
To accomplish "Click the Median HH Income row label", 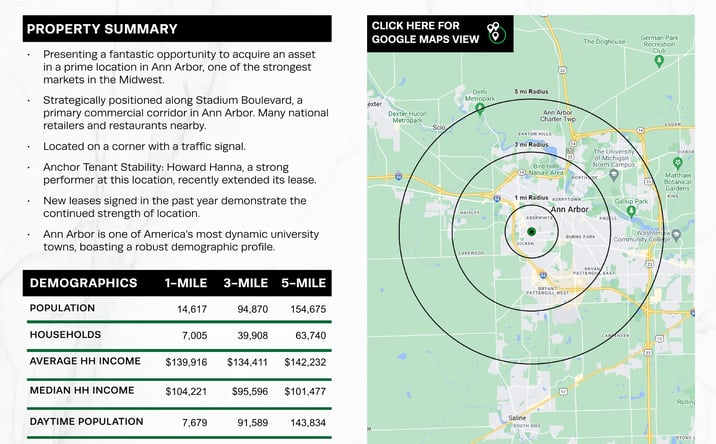I will (x=82, y=391).
